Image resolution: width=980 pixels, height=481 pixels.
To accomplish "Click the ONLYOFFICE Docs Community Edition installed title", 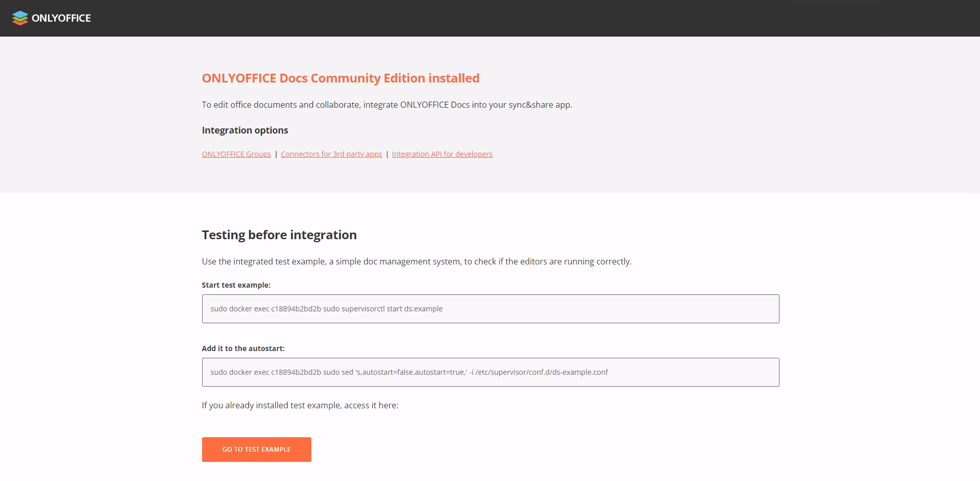I will click(x=340, y=78).
